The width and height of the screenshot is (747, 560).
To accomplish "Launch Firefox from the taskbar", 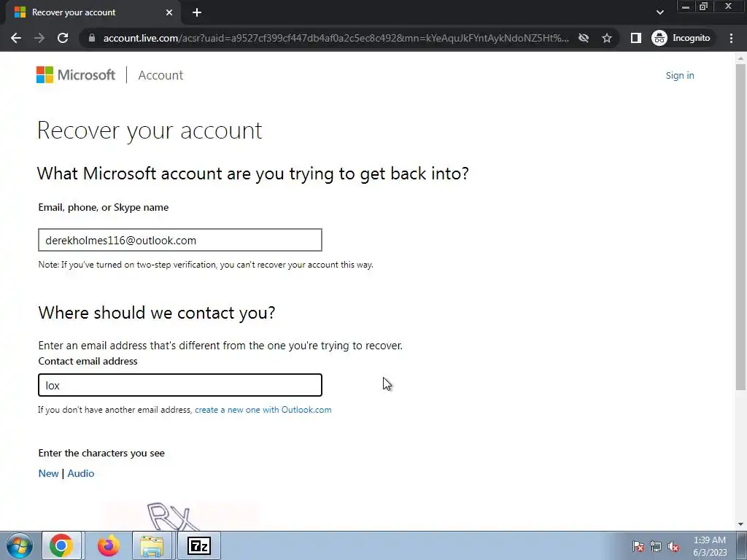I will [109, 545].
